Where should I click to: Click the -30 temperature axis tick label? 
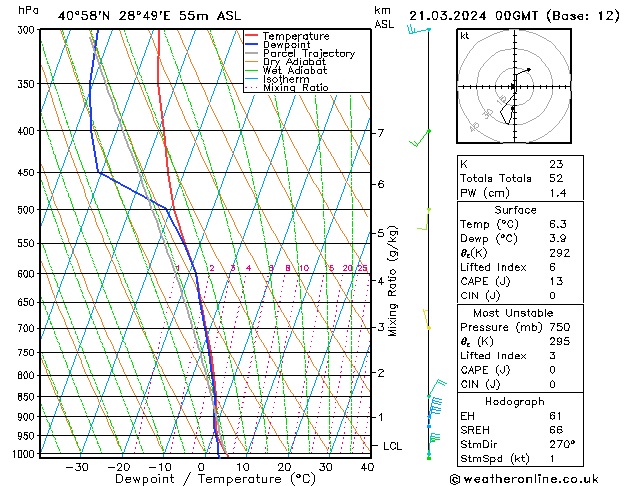pyautogui.click(x=77, y=467)
